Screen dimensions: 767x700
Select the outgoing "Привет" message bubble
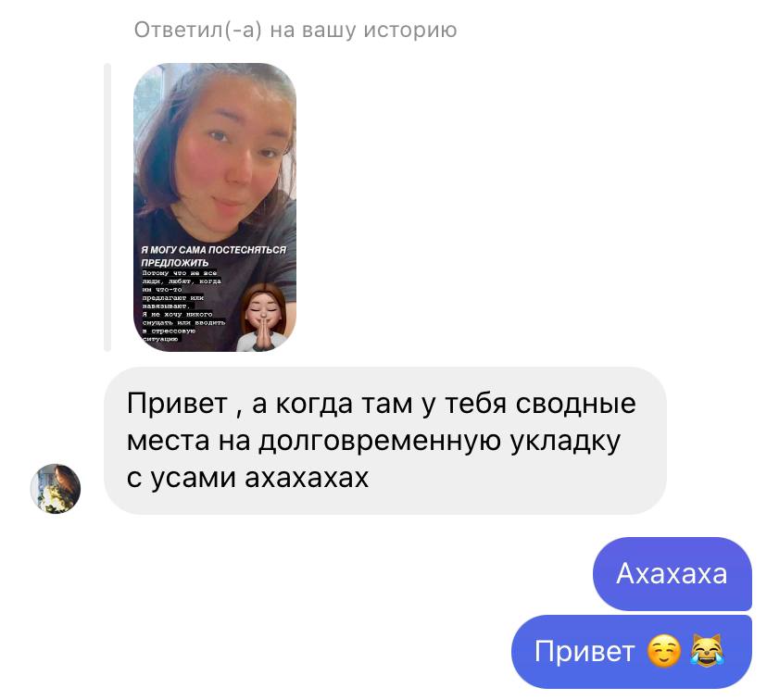(631, 652)
